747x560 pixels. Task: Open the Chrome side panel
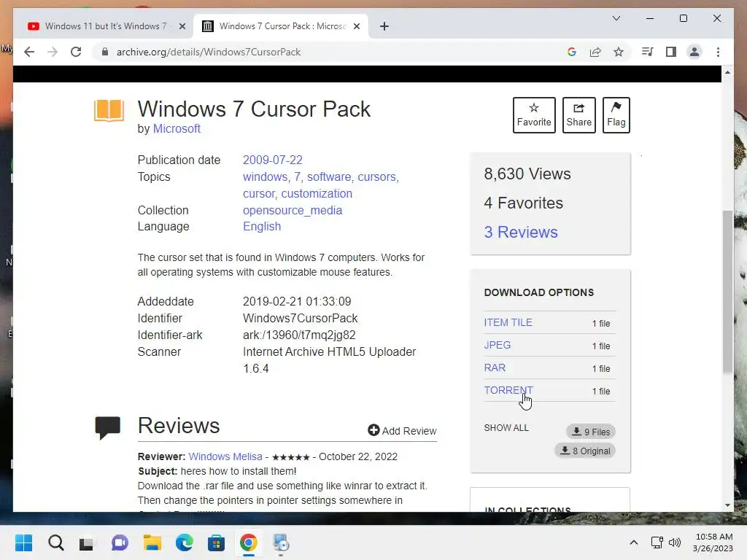[671, 52]
